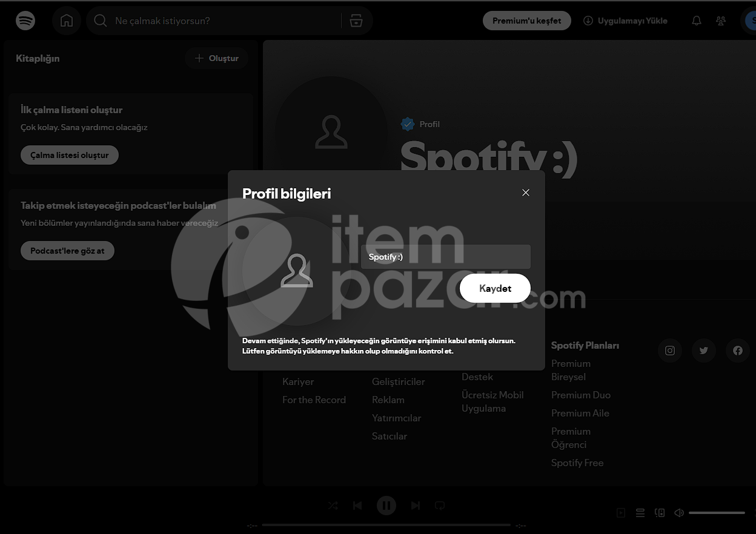Skip to previous track

coord(357,506)
